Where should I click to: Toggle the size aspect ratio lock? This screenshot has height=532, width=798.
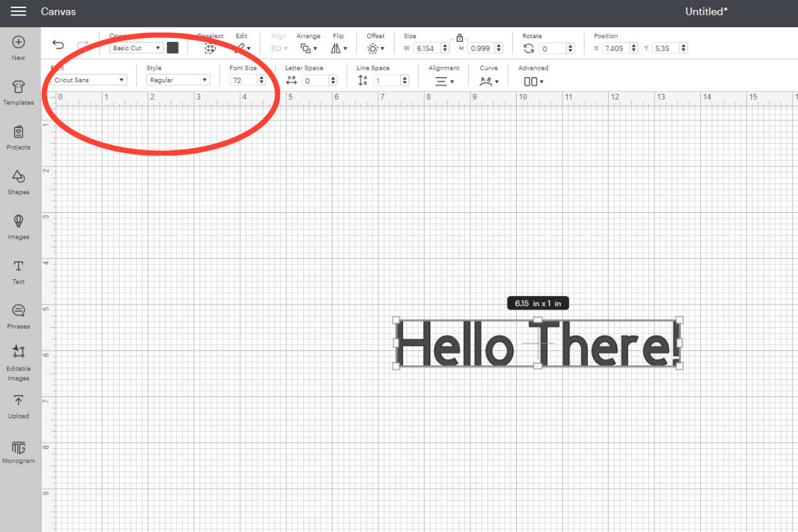460,39
